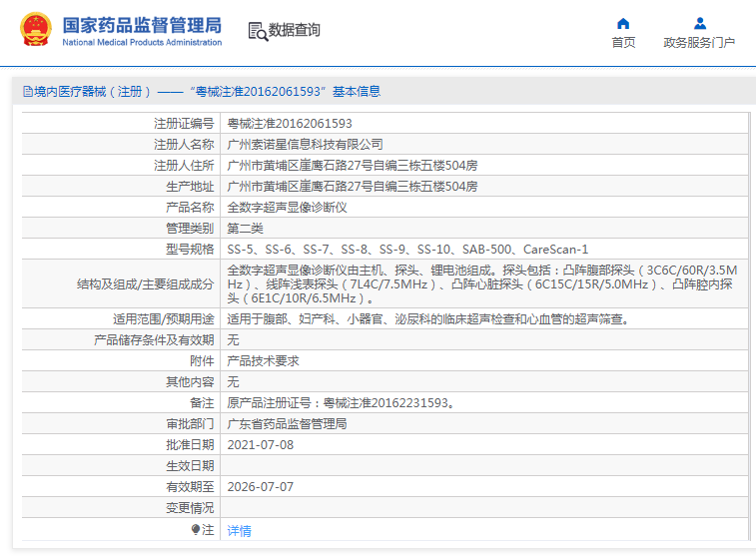
Task: Click the 国家药品监督管理局 site title
Action: [142, 24]
